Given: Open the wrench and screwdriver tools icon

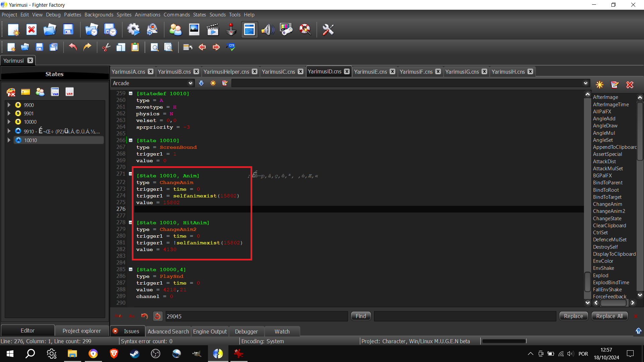Looking at the screenshot, I should point(328,30).
